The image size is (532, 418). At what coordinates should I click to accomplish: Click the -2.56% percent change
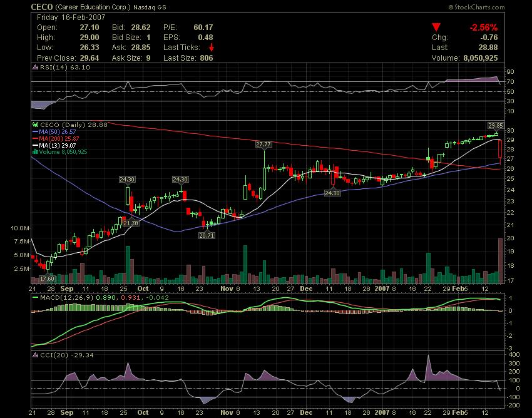[483, 28]
